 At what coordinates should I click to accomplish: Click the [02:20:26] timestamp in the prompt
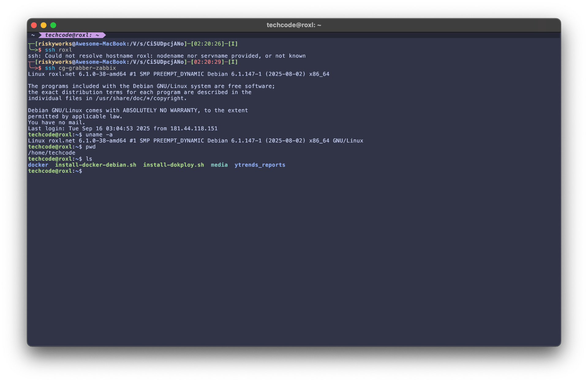pyautogui.click(x=207, y=44)
